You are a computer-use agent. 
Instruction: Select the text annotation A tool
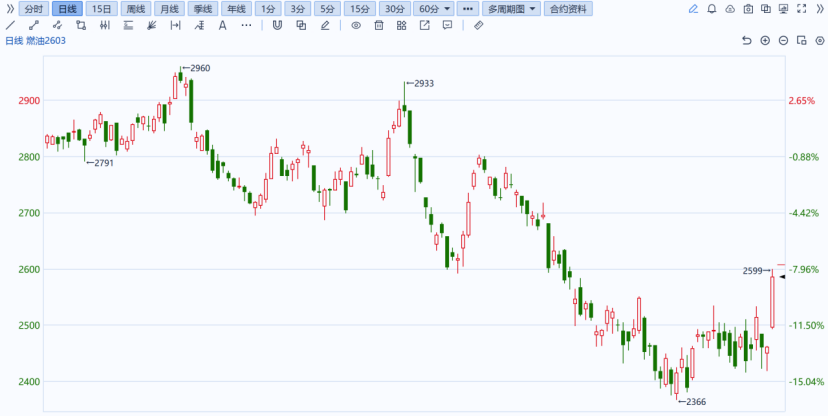[x=223, y=25]
